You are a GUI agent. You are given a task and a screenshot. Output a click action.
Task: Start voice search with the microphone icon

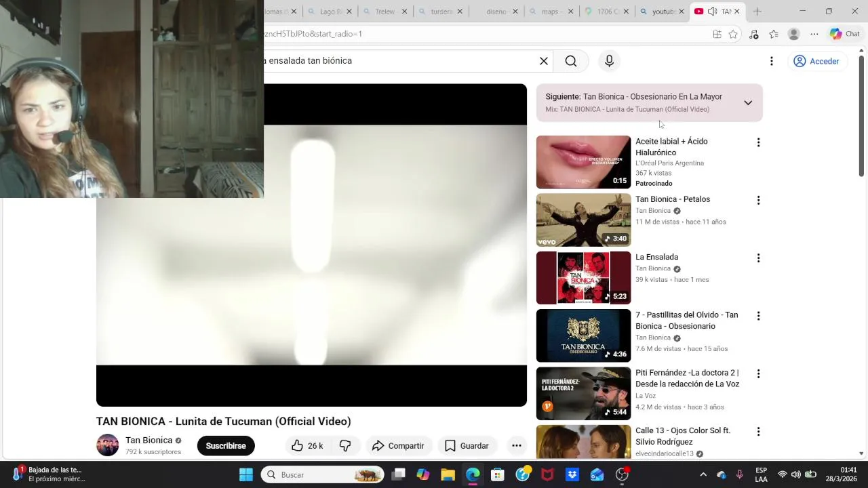click(x=609, y=61)
